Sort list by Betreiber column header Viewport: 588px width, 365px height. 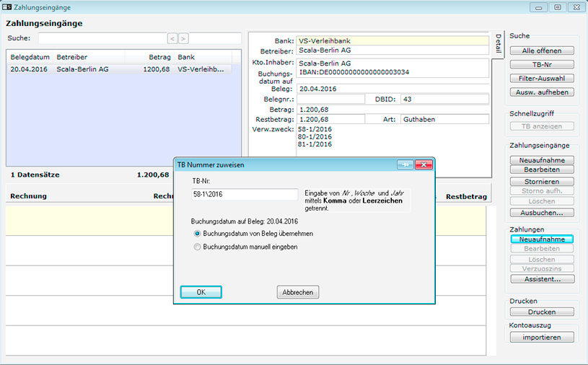[74, 56]
